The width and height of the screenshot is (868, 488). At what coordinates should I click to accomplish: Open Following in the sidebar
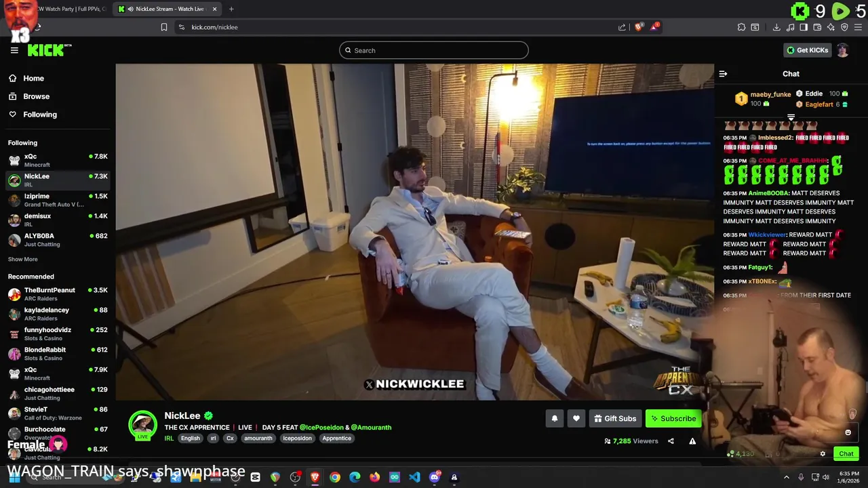(x=39, y=115)
